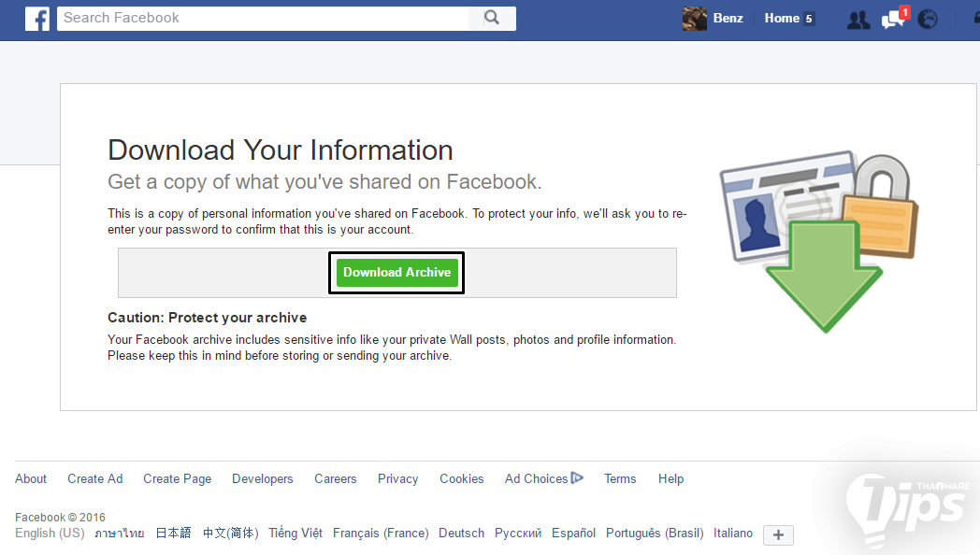
Task: Go to Home in the top bar
Action: 782,18
